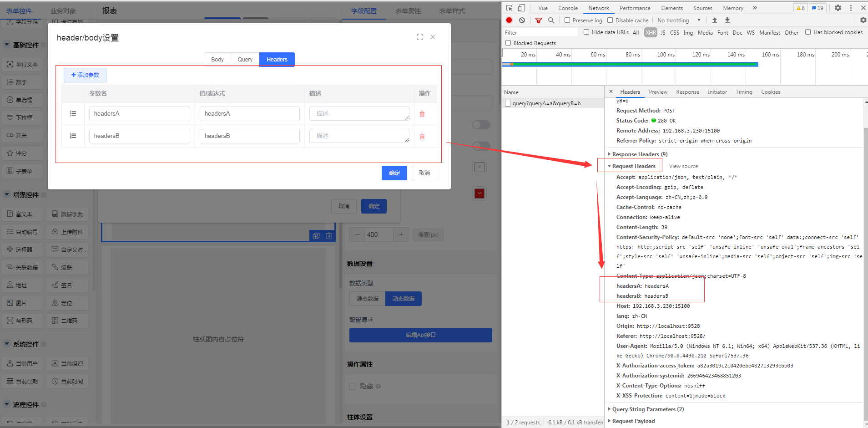868x428 pixels.
Task: Open the DevTools settings gear
Action: pyautogui.click(x=838, y=8)
